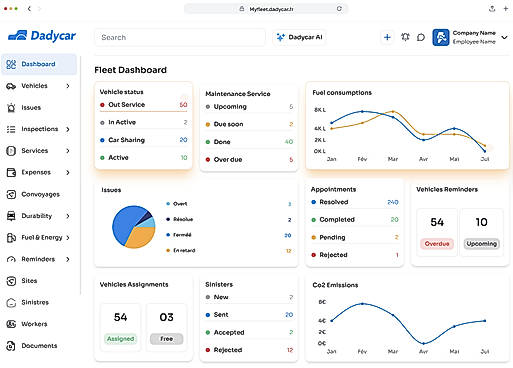The height and width of the screenshot is (368, 513).
Task: Click the Car Sharing status row
Action: click(144, 140)
